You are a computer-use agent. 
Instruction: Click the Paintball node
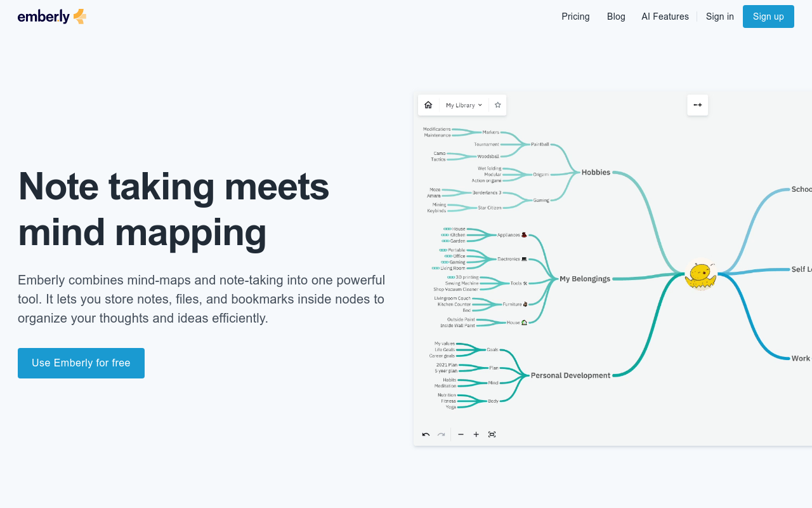click(540, 144)
